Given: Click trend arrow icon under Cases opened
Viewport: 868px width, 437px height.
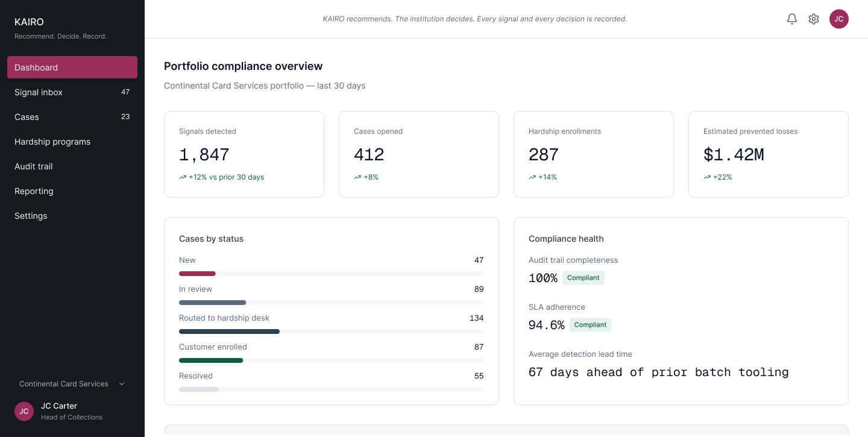Looking at the screenshot, I should coord(357,177).
